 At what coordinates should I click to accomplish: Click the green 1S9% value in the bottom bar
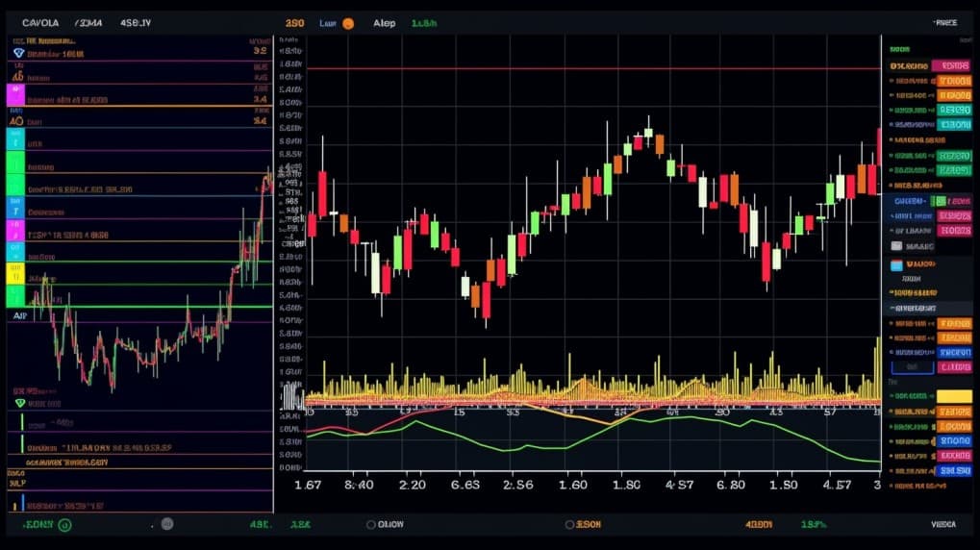tap(814, 524)
